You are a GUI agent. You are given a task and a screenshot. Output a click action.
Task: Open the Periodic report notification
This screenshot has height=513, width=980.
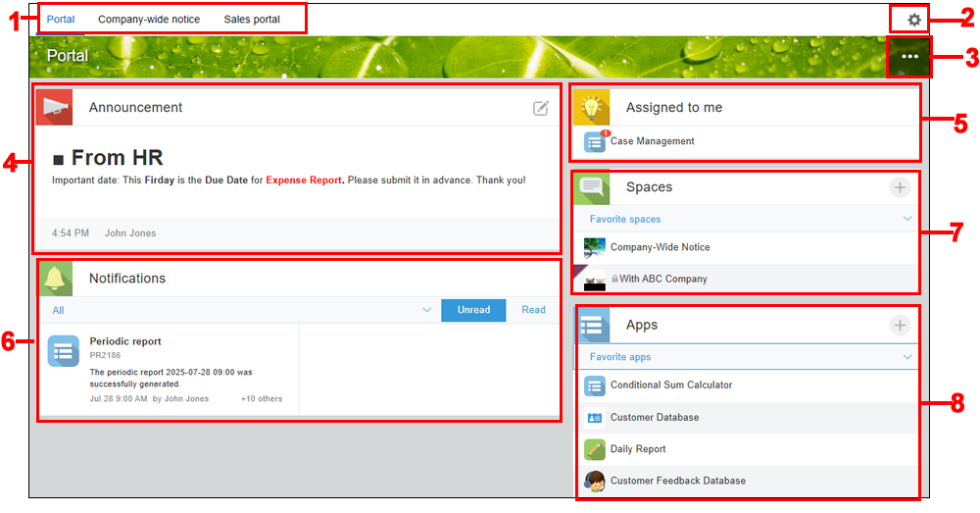click(x=125, y=341)
